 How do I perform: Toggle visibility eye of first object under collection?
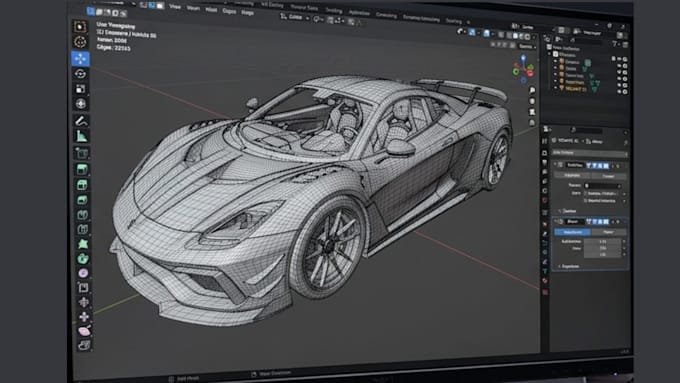click(619, 65)
